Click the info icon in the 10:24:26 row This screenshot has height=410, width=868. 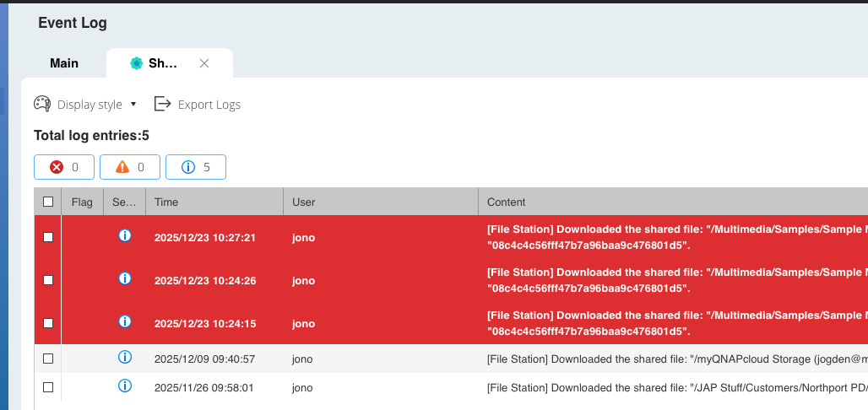[x=125, y=278]
